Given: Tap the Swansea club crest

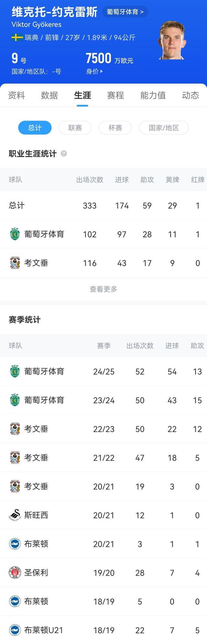Looking at the screenshot, I should coord(15,515).
